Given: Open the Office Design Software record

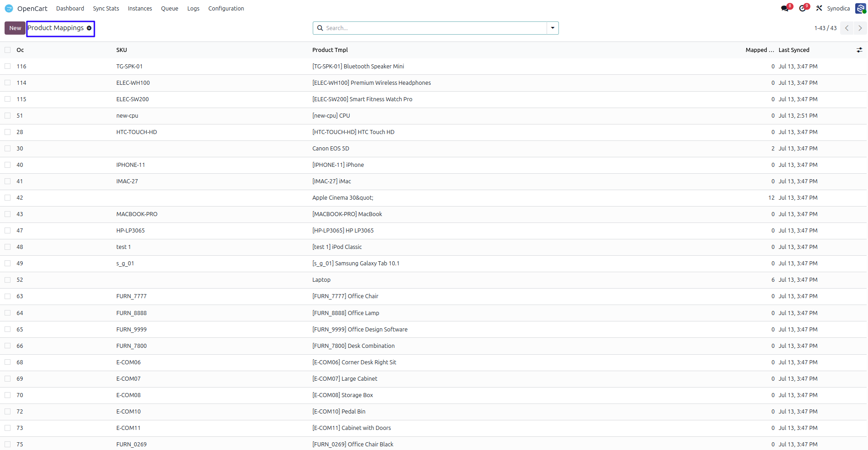Looking at the screenshot, I should point(360,330).
